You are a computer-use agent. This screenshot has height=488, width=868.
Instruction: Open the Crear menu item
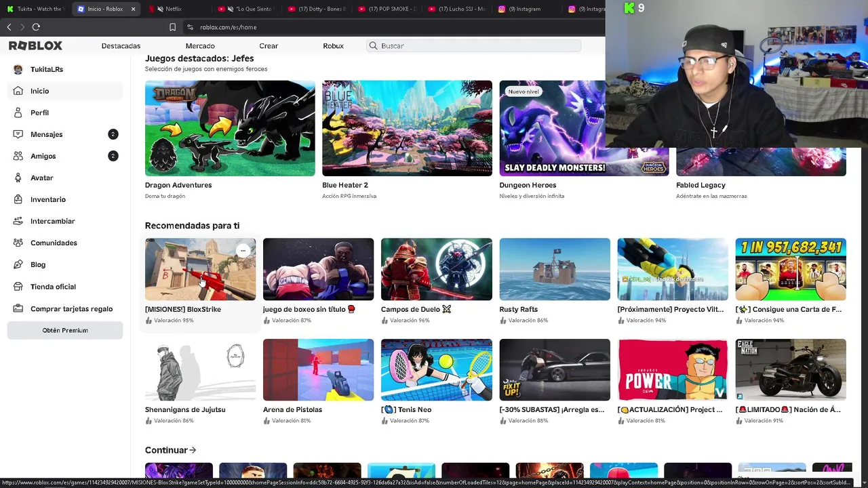(x=269, y=45)
